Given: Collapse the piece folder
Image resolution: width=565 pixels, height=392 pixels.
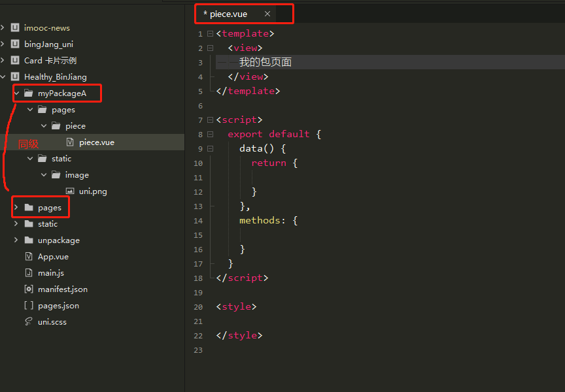Looking at the screenshot, I should (44, 126).
